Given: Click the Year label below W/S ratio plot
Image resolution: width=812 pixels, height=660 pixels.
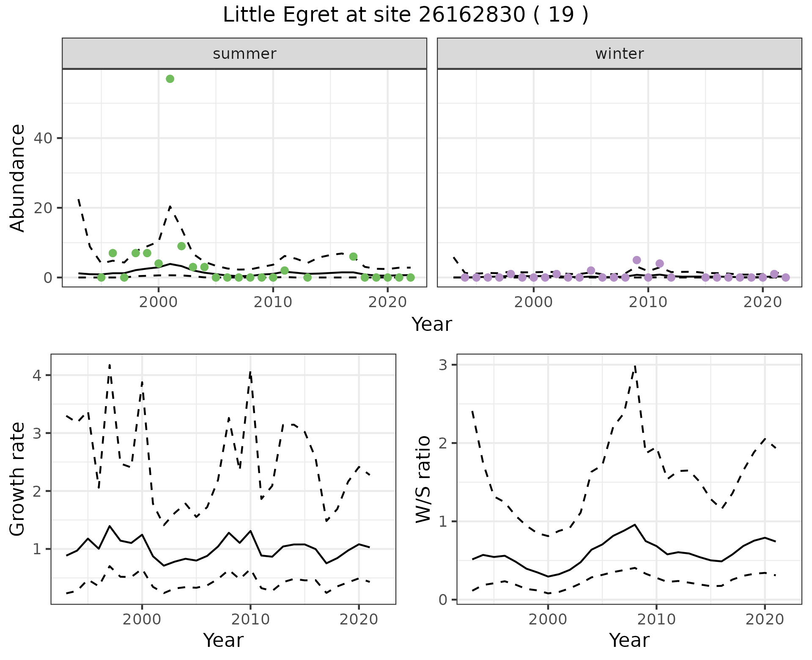Looking at the screenshot, I should pyautogui.click(x=629, y=640).
